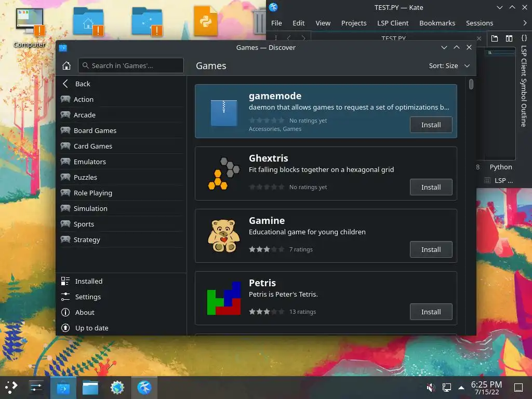Screen dimensions: 532x399
Task: Install the gamemode package
Action: click(x=431, y=125)
